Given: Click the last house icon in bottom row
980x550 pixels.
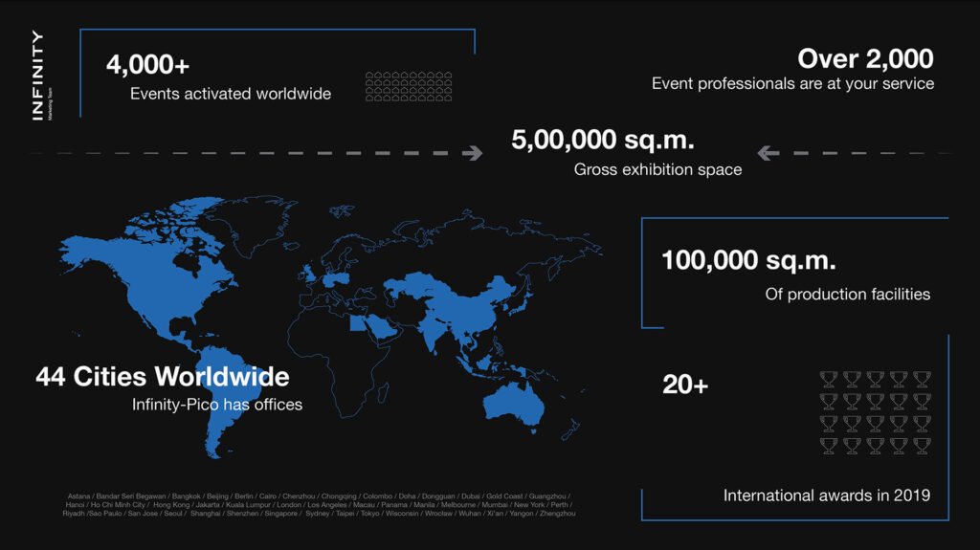Looking at the screenshot, I should click(448, 96).
